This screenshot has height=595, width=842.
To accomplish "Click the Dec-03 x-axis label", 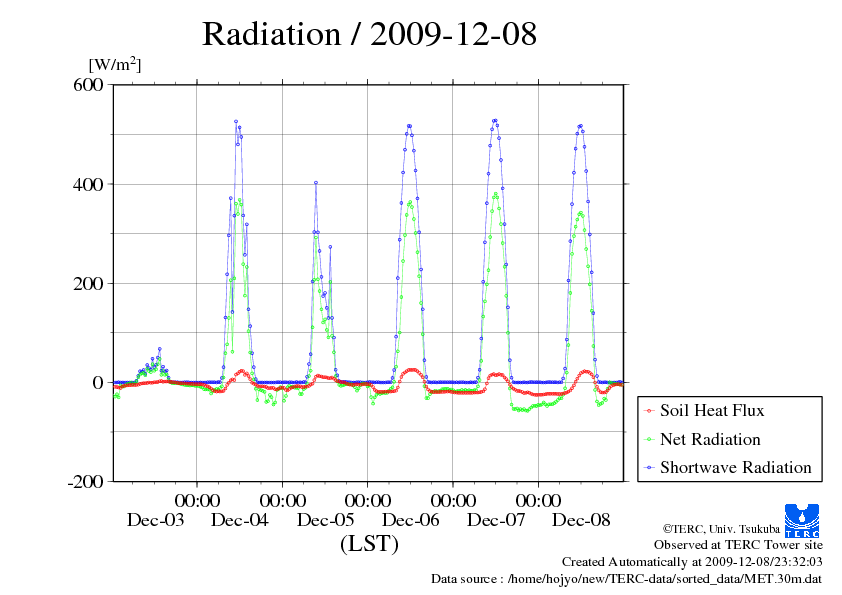I will (155, 520).
